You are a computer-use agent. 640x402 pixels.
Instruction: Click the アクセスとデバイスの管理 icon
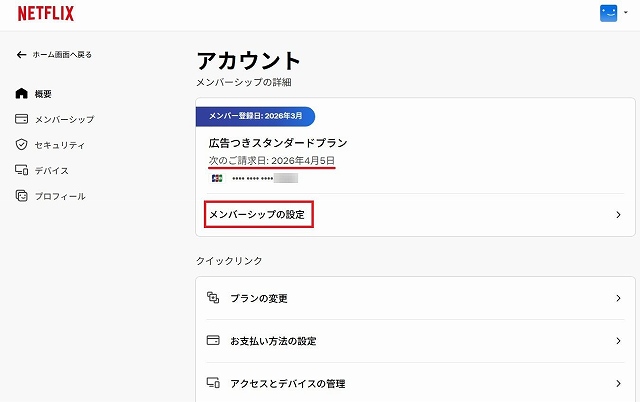click(x=212, y=383)
